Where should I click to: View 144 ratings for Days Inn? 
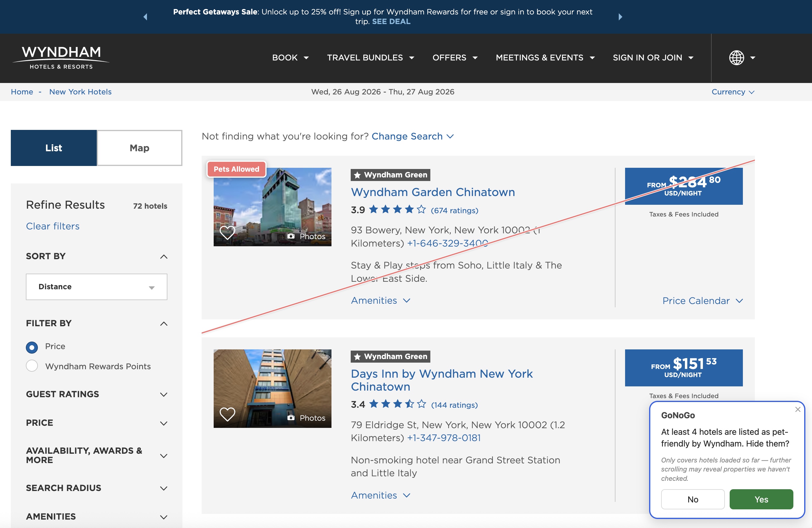pos(454,405)
